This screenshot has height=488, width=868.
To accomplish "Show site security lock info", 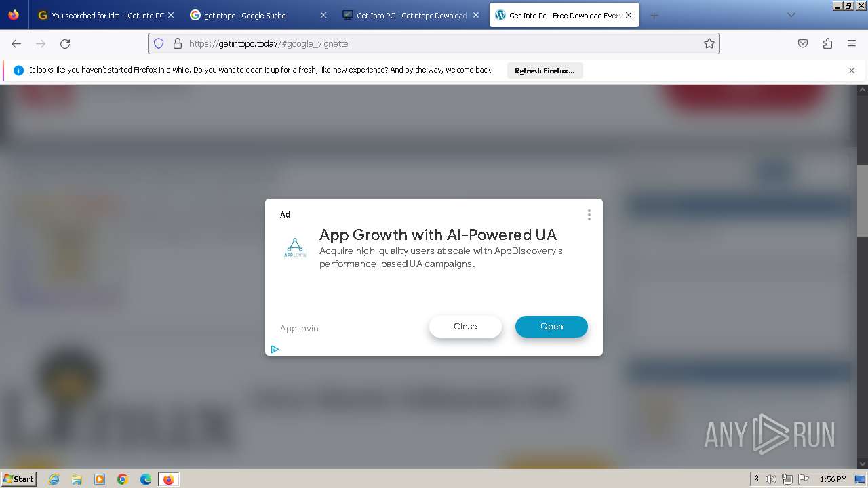I will [x=178, y=43].
